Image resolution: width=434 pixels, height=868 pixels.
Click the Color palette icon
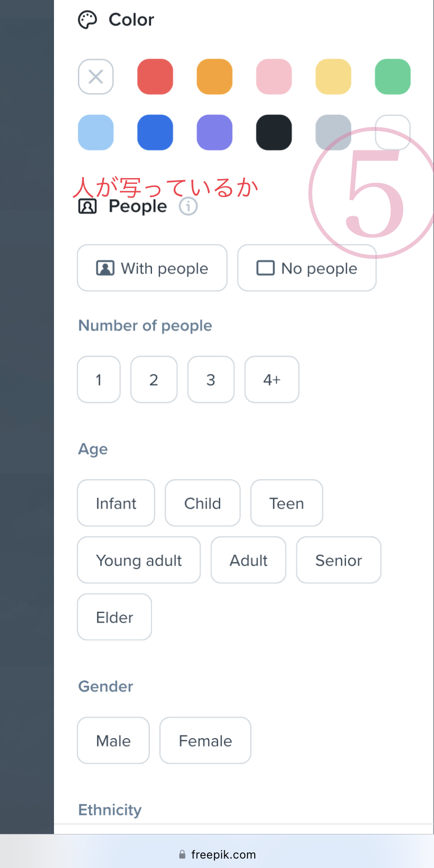pyautogui.click(x=88, y=20)
